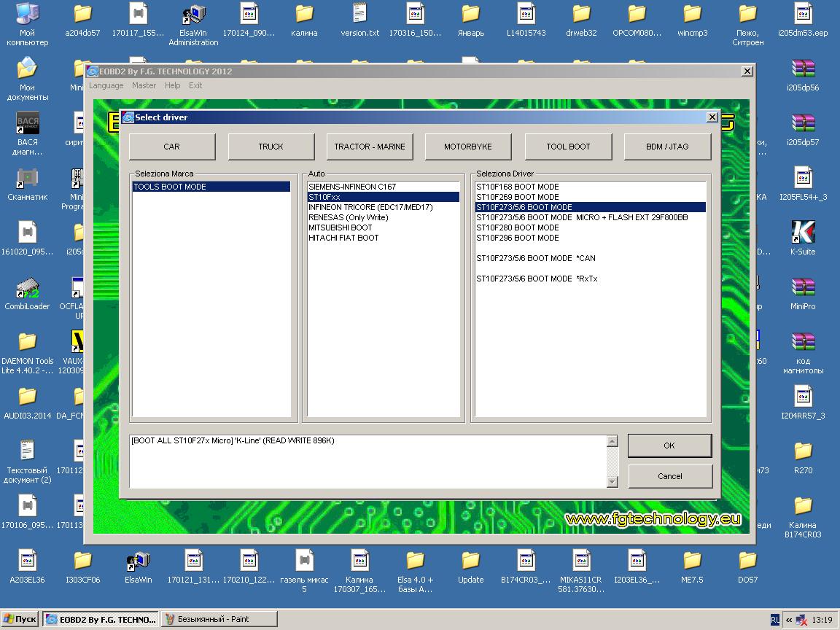Select the MiniPro archive icon

[803, 294]
